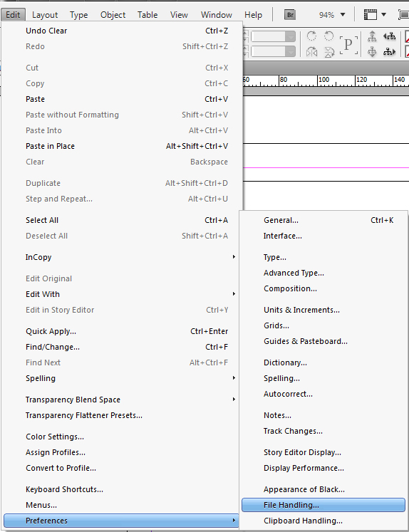
Task: Click the Select Content icon
Action: tap(372, 52)
